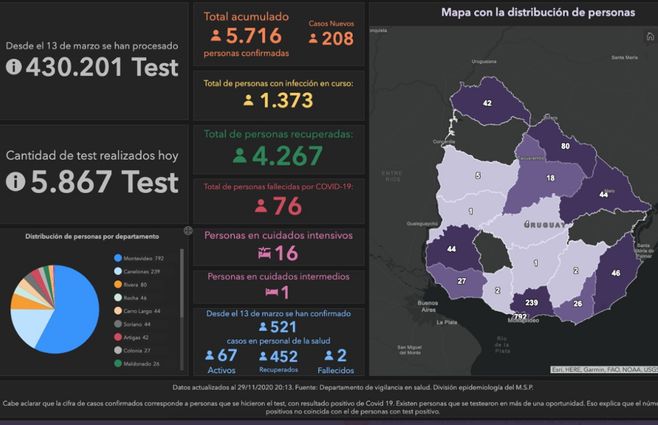Click the info icon beside 5.867 Test
658x425 pixels.
14,182
